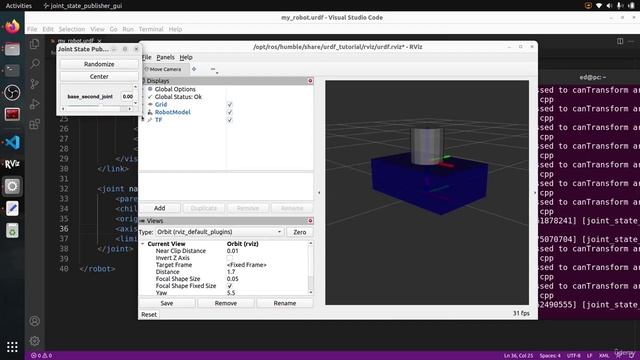
Task: Open VS Code Search sidebar icon
Action: pyautogui.click(x=35, y=64)
